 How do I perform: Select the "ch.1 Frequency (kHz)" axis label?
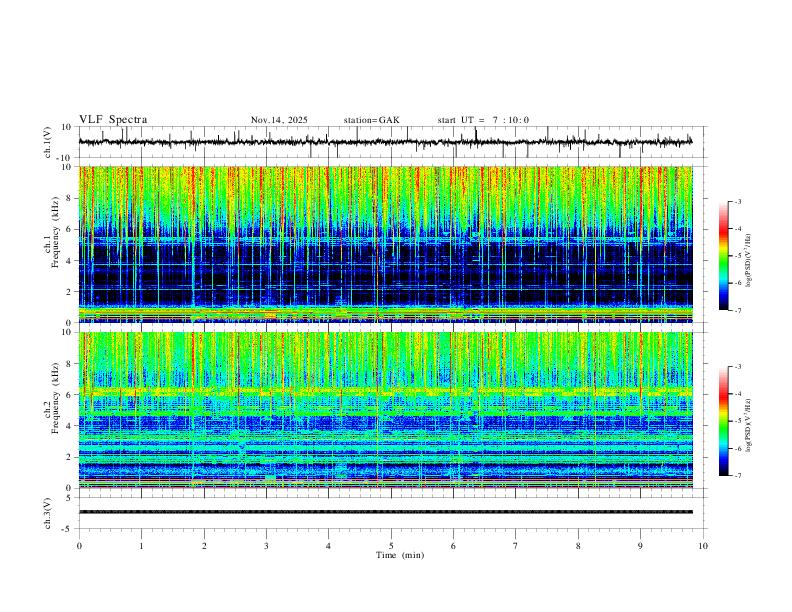point(52,232)
